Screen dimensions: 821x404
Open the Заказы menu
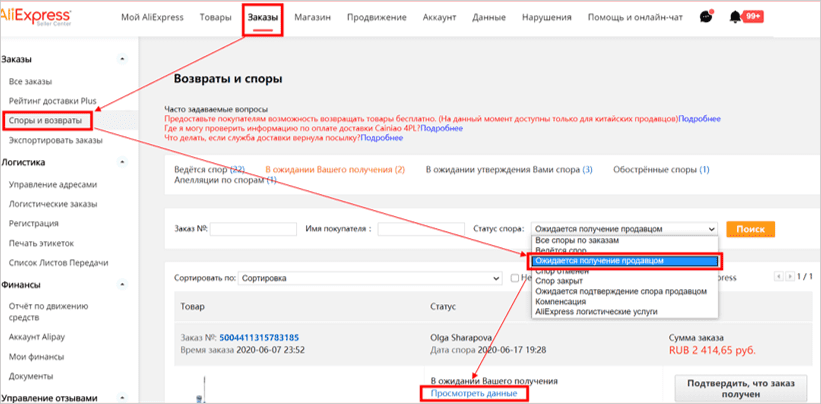point(263,17)
